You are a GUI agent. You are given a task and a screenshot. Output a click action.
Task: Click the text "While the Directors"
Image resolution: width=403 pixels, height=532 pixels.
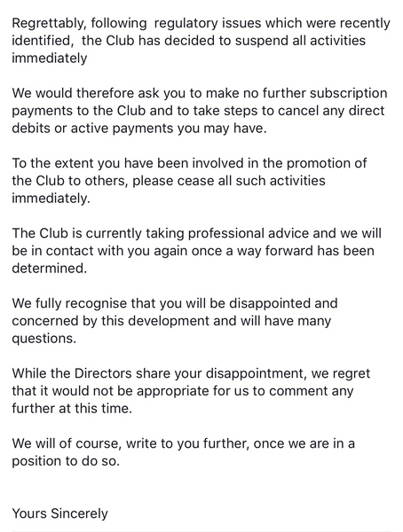[x=72, y=373]
